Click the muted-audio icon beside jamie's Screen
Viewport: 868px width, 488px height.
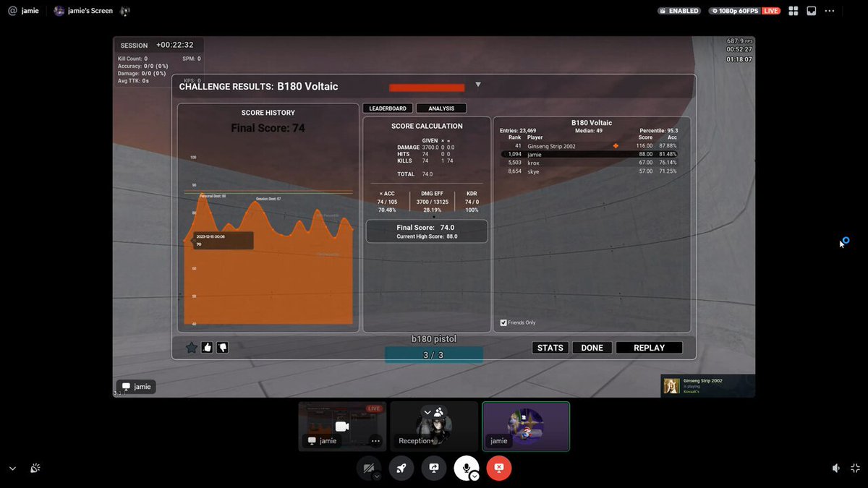coord(125,11)
